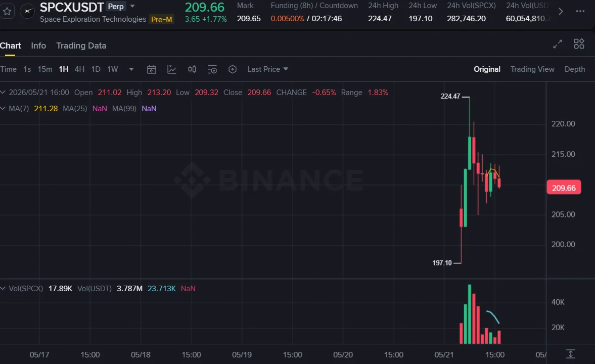Click the Mark price 209.65
This screenshot has width=595, height=364.
pyautogui.click(x=249, y=18)
